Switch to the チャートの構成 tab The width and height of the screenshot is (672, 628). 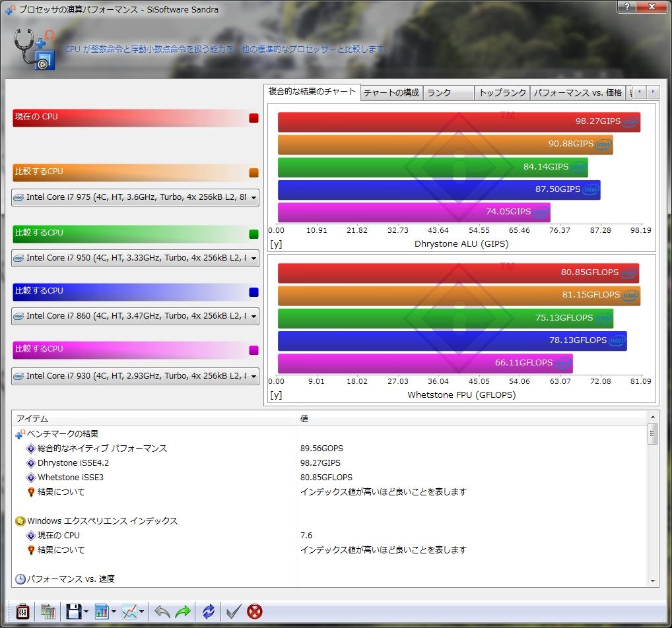(x=391, y=93)
